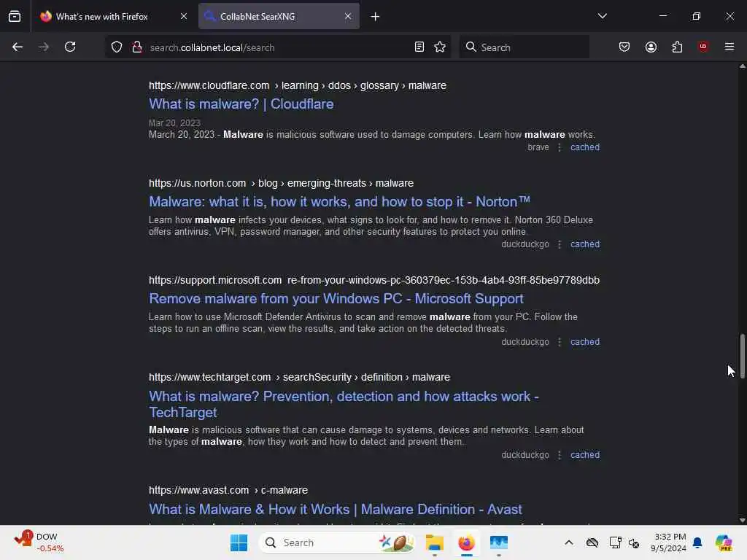
Task: Open Copilot preview taskbar icon
Action: [724, 542]
